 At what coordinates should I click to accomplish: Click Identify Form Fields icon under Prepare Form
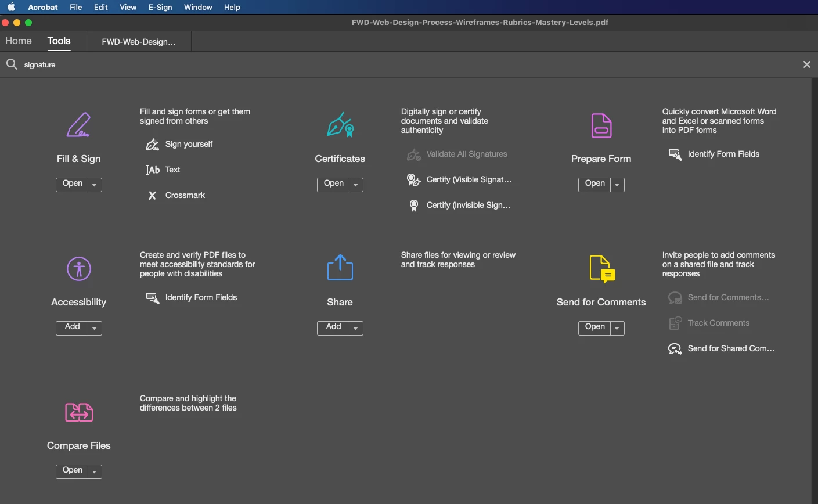pos(675,154)
